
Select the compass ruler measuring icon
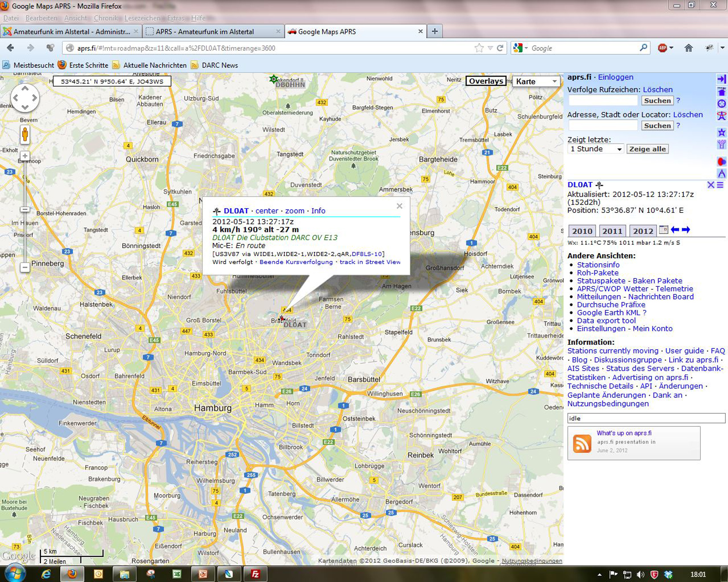click(721, 174)
